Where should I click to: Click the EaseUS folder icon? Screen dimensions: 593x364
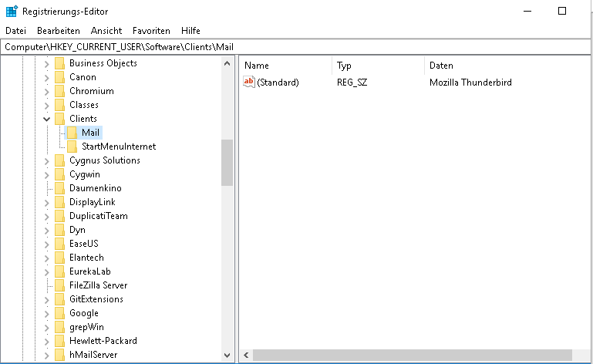coord(59,244)
